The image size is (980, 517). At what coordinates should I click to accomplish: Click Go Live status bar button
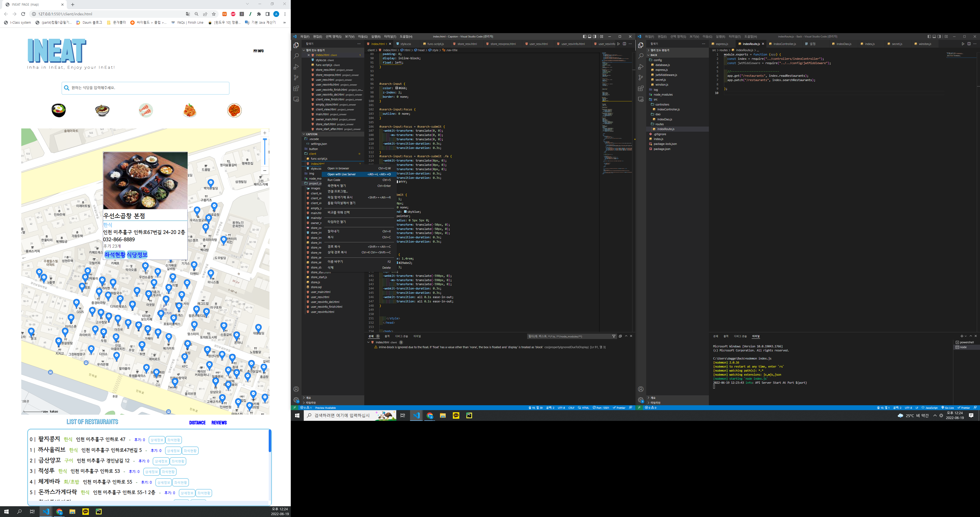point(947,408)
